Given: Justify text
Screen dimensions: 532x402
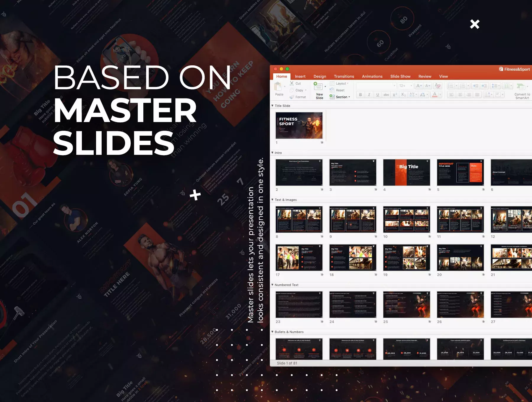Looking at the screenshot, I should [x=477, y=95].
